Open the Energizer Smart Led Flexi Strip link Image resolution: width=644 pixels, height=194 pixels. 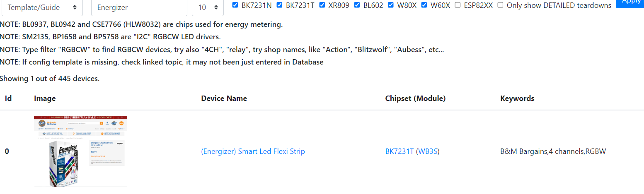click(x=253, y=151)
